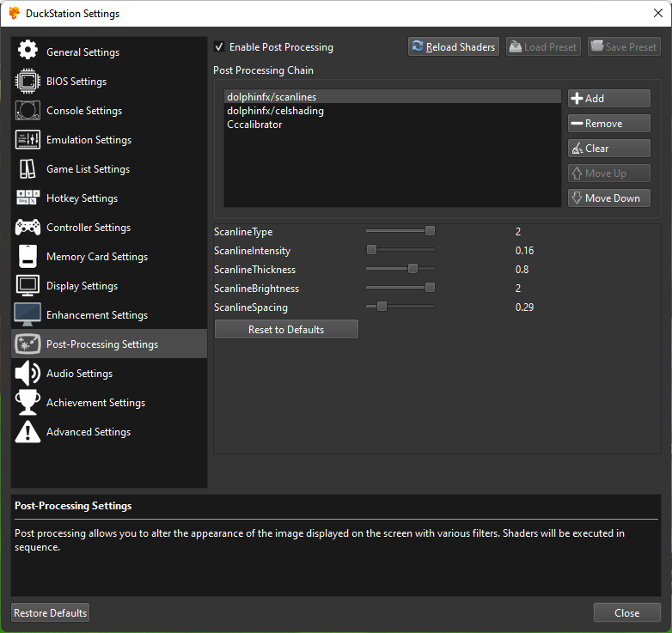The image size is (672, 633).
Task: Remove the selected shader
Action: 609,124
